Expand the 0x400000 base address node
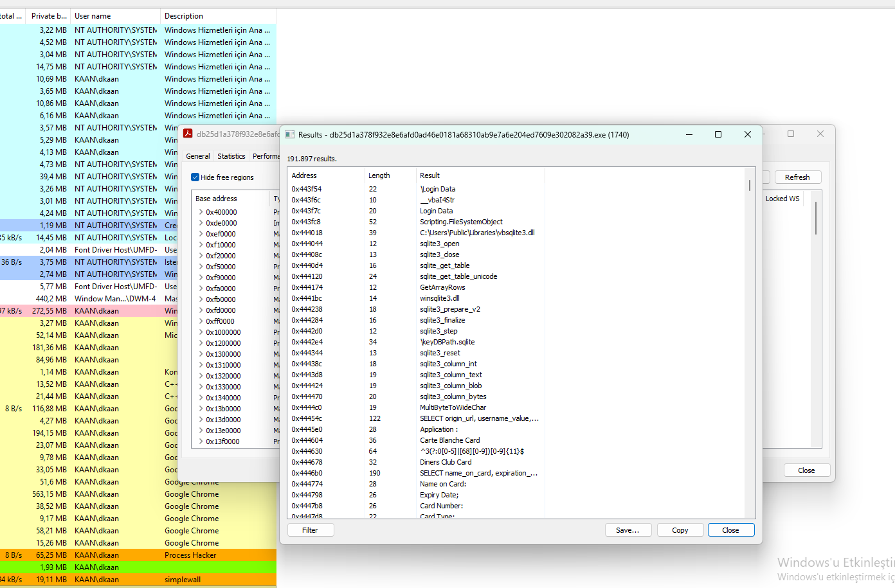This screenshot has height=588, width=895. (201, 212)
